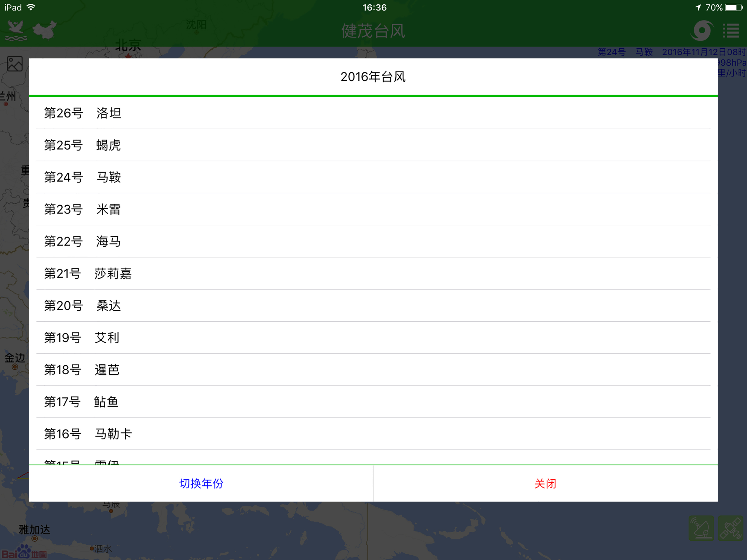Select typhoon 第20号 桑达
This screenshot has width=747, height=560.
coord(373,306)
